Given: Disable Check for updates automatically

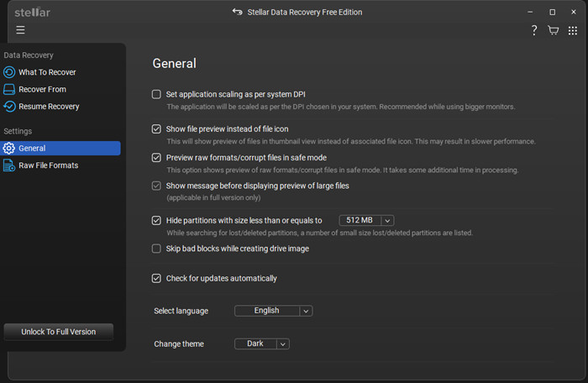Looking at the screenshot, I should 156,278.
